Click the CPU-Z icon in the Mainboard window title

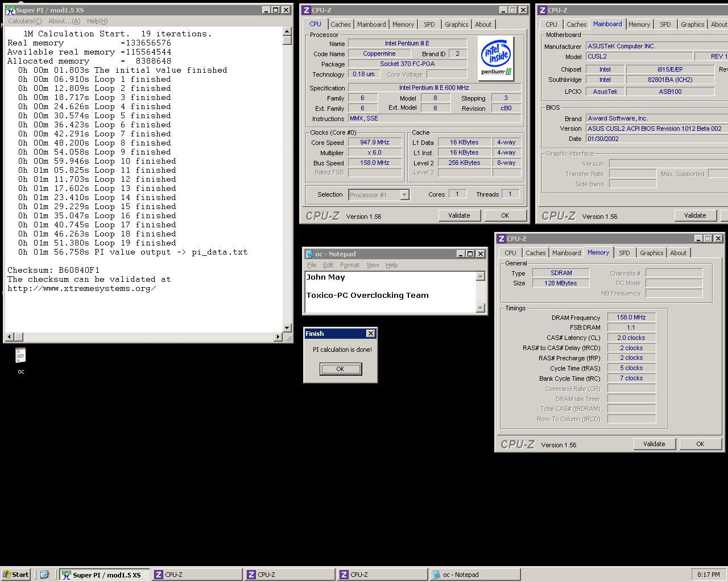[x=542, y=10]
